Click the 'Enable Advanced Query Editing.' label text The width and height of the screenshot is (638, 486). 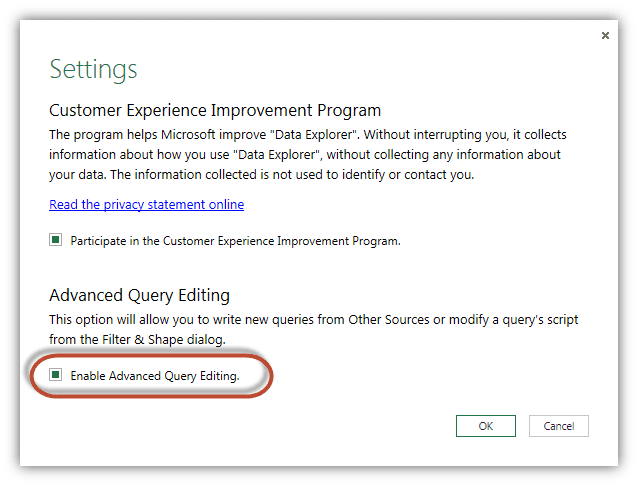(x=155, y=376)
